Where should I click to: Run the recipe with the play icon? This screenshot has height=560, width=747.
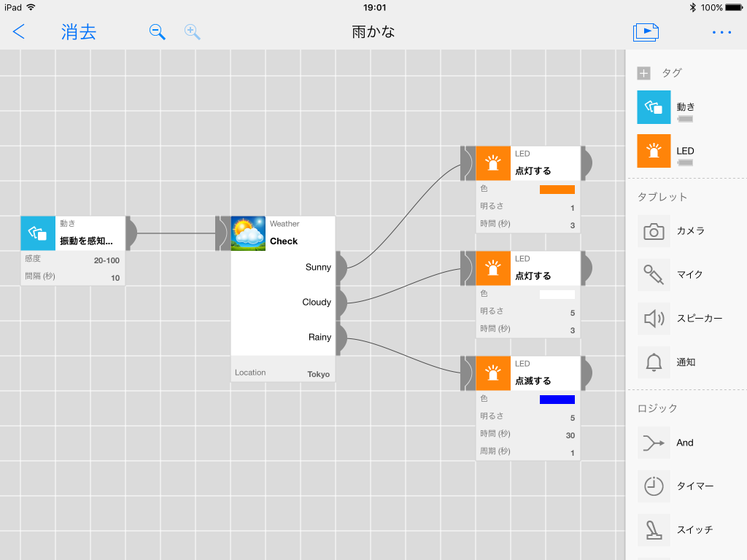[x=646, y=32]
